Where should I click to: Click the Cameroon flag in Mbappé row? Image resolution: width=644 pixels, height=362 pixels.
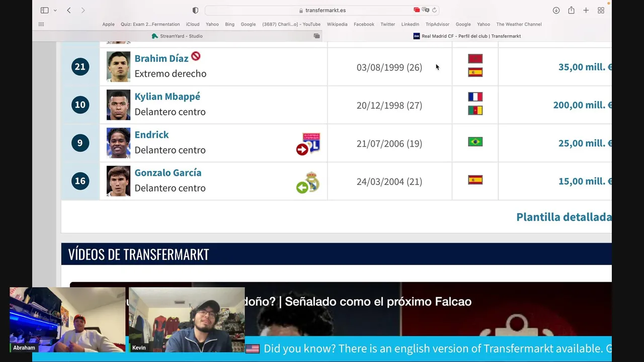475,111
